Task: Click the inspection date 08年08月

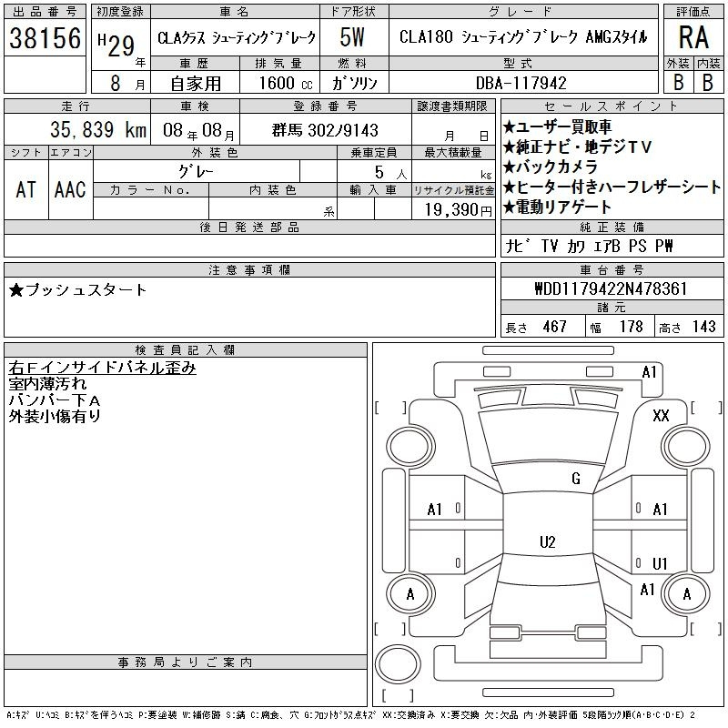Action: pos(198,130)
